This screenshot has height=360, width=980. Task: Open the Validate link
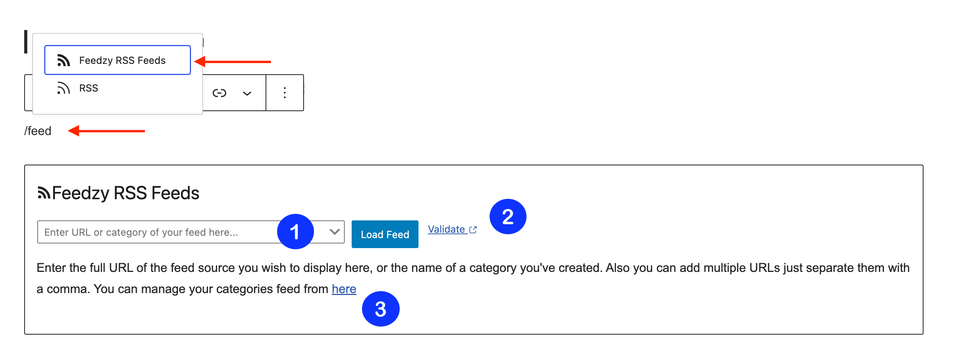[447, 229]
